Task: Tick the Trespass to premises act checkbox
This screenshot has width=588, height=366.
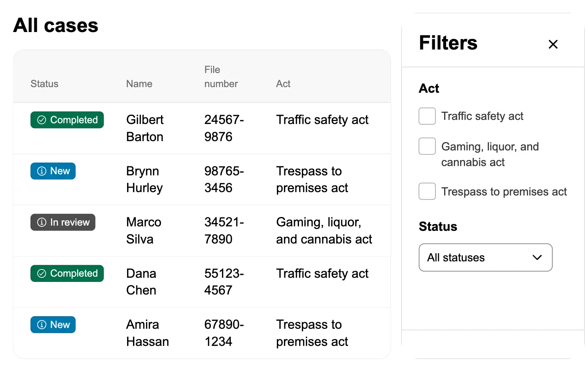Action: pyautogui.click(x=427, y=191)
